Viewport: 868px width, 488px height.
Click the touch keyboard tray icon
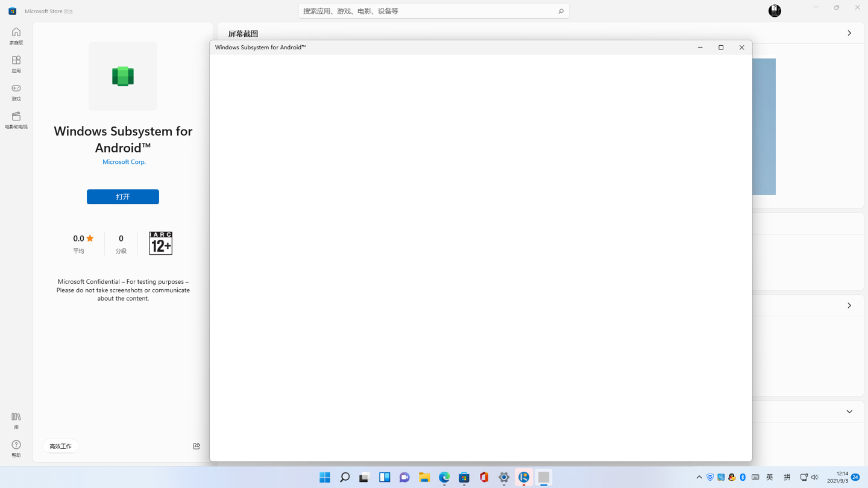[755, 477]
